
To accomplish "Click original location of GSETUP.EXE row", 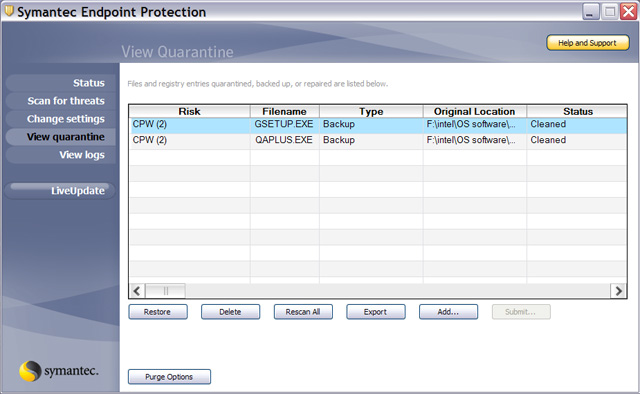I will [475, 124].
